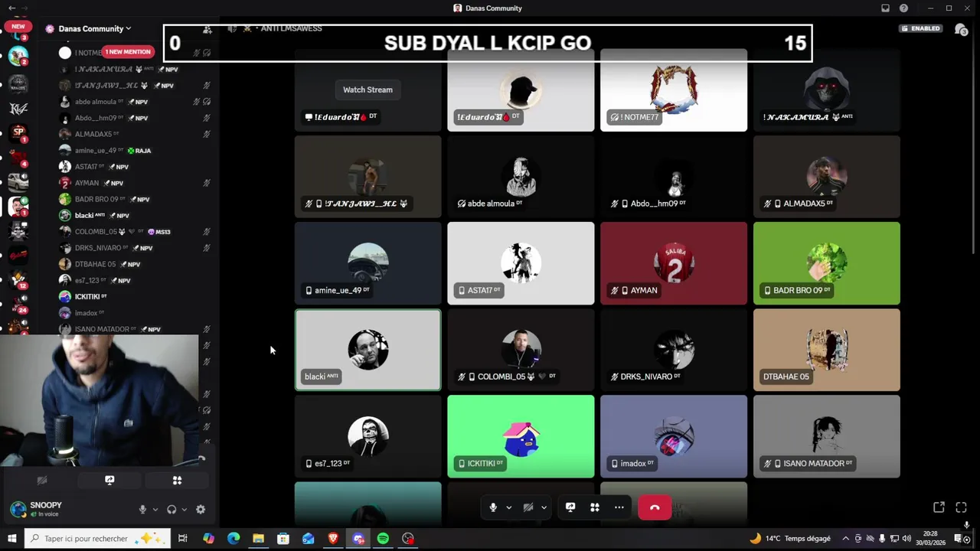Open weather widget 14°C Temps dégagé
980x551 pixels.
[x=790, y=539]
